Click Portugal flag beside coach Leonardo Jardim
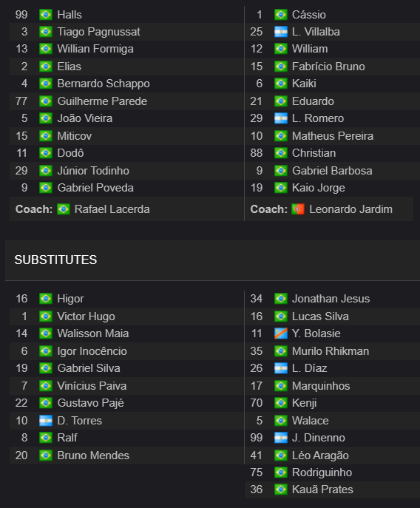Screen dimensions: 420x508 pyautogui.click(x=298, y=209)
